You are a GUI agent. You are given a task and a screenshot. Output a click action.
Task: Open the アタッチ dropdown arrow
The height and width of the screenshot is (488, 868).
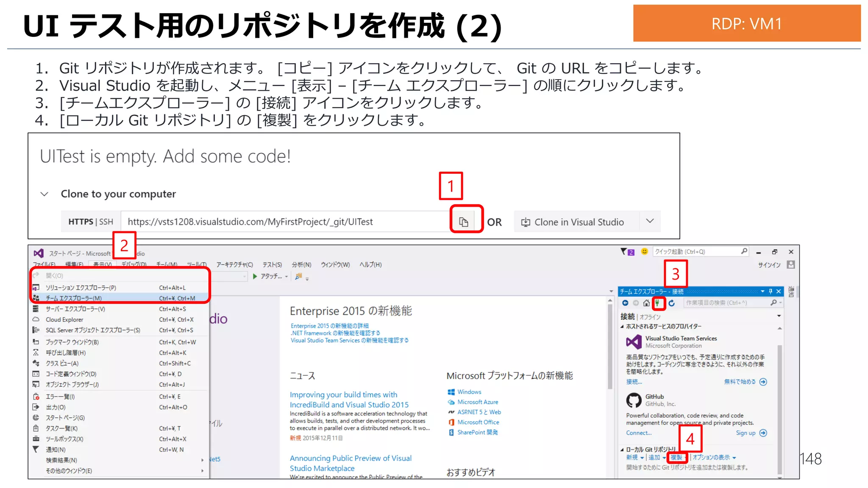pyautogui.click(x=287, y=277)
